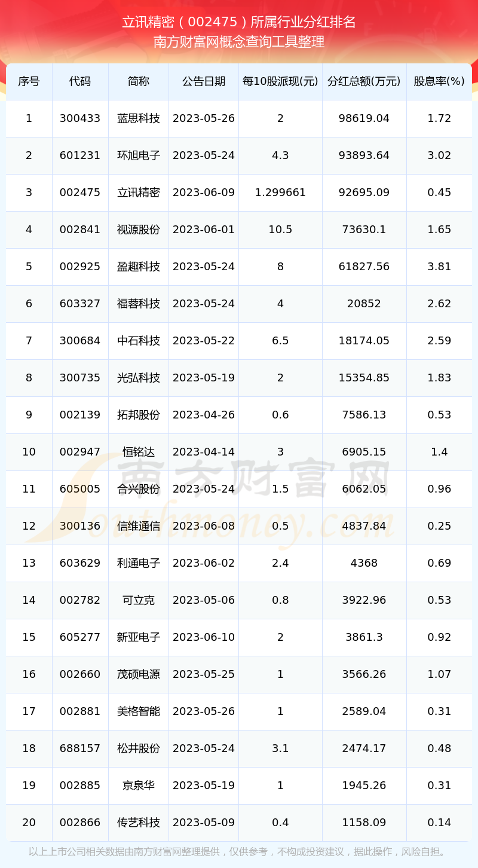This screenshot has height=868, width=478.
Task: Select the dividend total 4837.84 cell
Action: 364,526
